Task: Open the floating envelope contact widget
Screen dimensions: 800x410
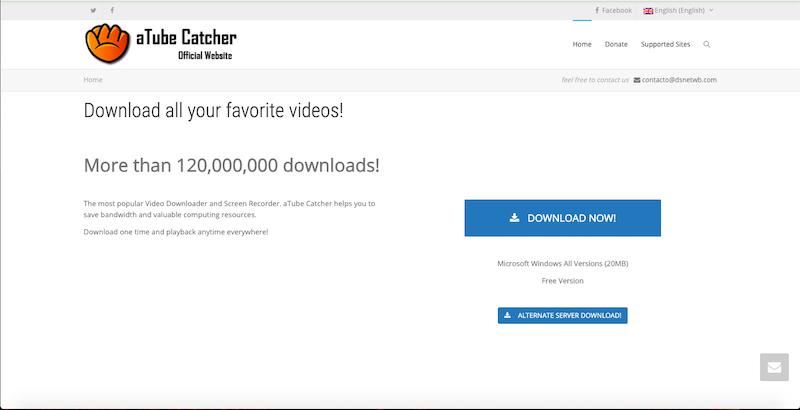Action: [774, 367]
